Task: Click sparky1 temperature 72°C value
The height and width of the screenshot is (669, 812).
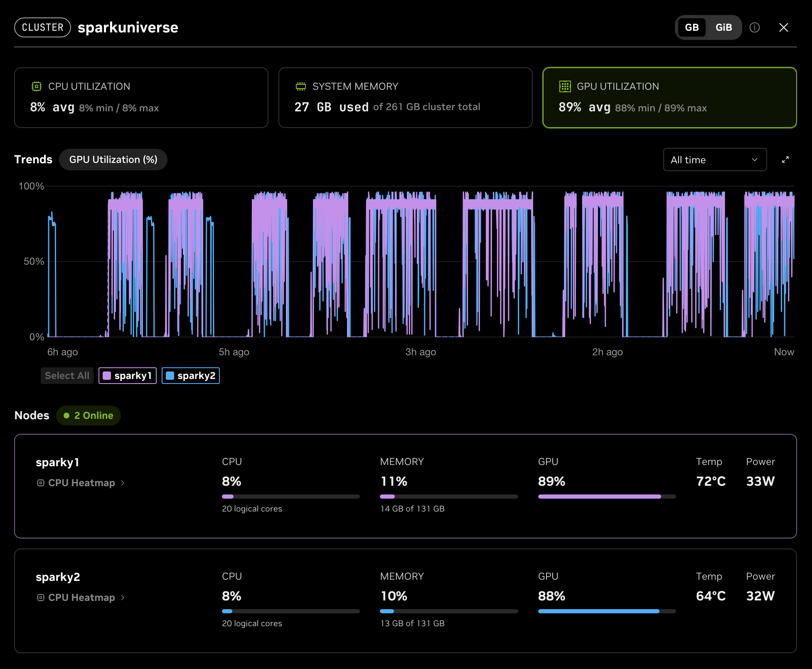Action: coord(711,481)
